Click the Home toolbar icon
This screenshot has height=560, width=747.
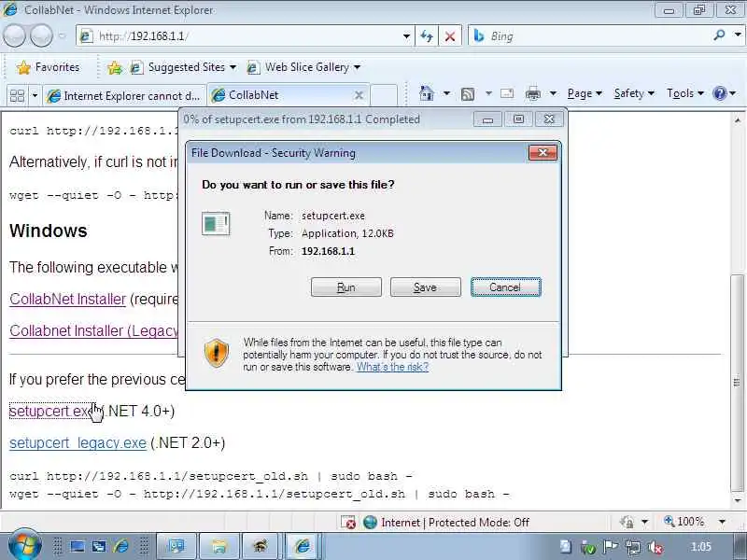pos(427,93)
